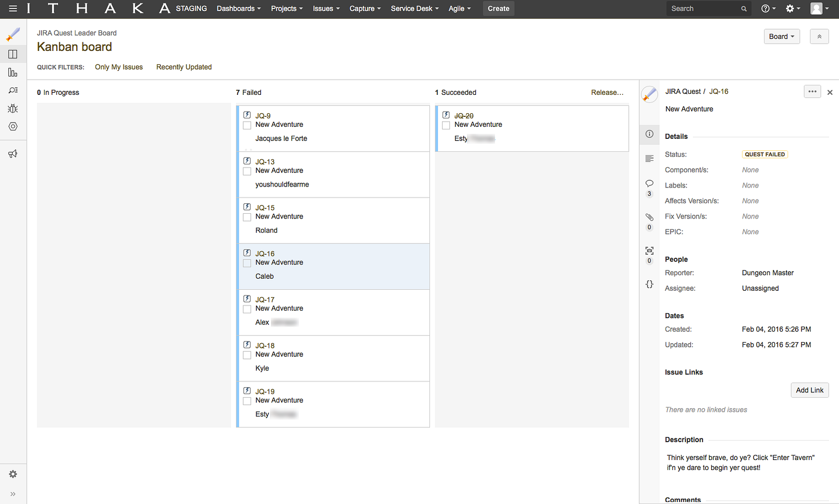
Task: Open the curly braces section icon
Action: (x=649, y=284)
